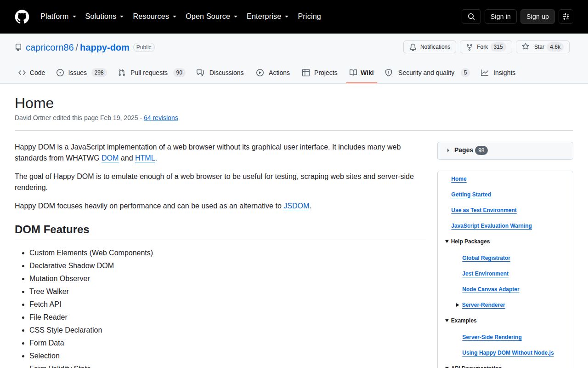Click the Fork icon

click(469, 47)
